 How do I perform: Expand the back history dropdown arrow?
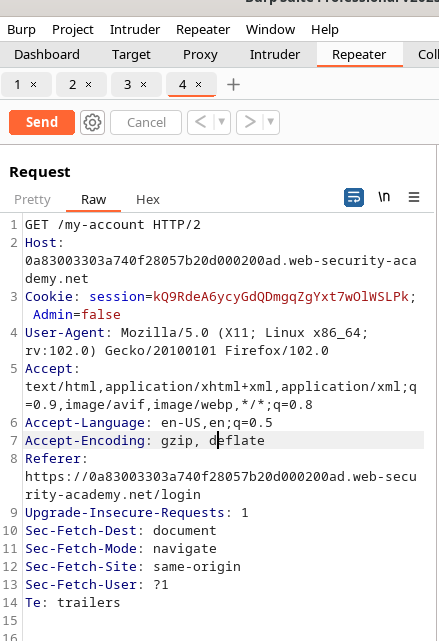(222, 122)
